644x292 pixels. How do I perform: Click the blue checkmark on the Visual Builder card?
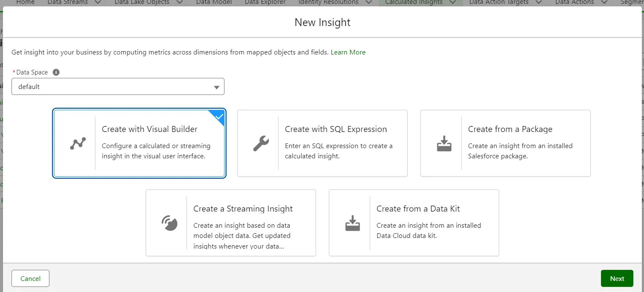219,116
